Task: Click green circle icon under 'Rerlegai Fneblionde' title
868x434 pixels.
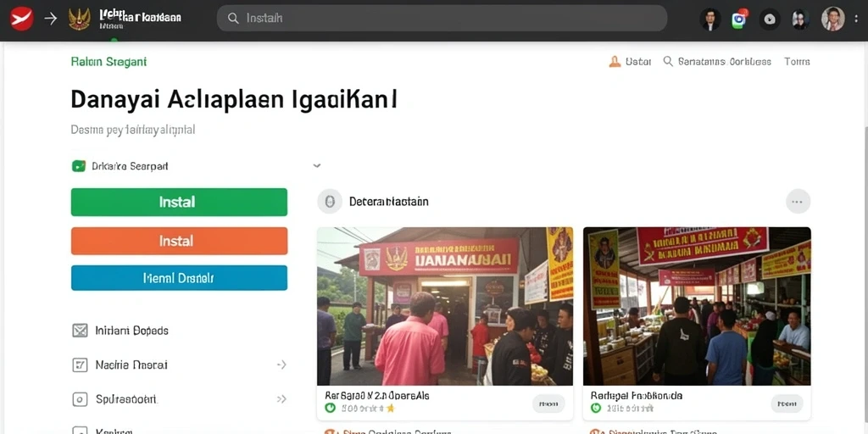Action: pos(596,409)
